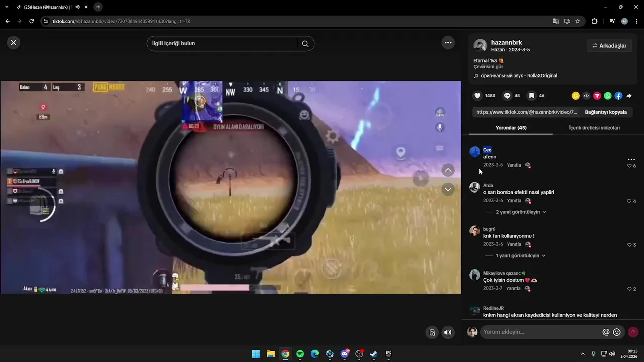Image resolution: width=644 pixels, height=362 pixels.
Task: Like Mikayilova qazanc comment heart with 2
Action: click(629, 289)
